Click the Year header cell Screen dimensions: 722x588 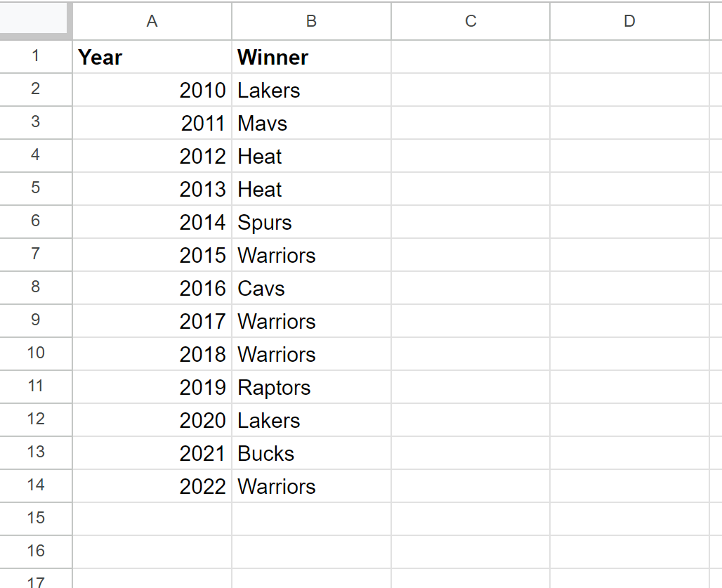tap(152, 57)
